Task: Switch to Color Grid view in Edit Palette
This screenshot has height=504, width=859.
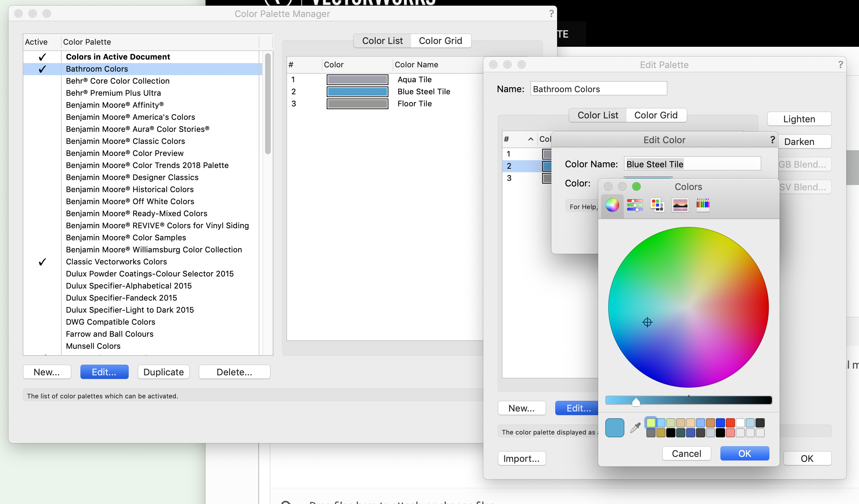Action: [656, 115]
